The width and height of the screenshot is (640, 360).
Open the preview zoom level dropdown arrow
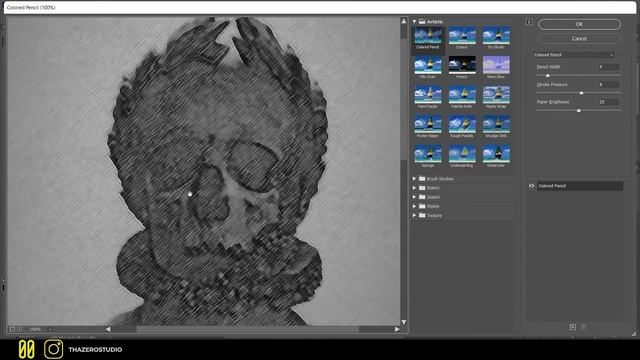coord(50,329)
